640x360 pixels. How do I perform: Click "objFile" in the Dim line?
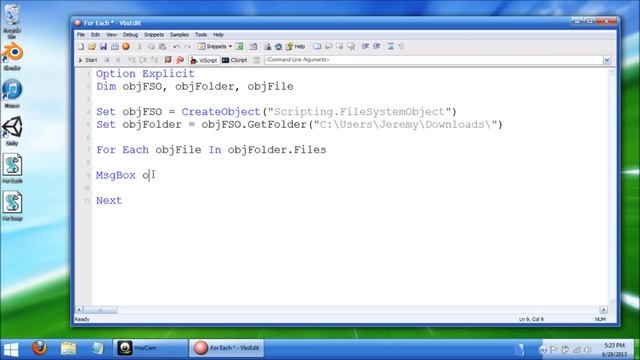click(270, 87)
